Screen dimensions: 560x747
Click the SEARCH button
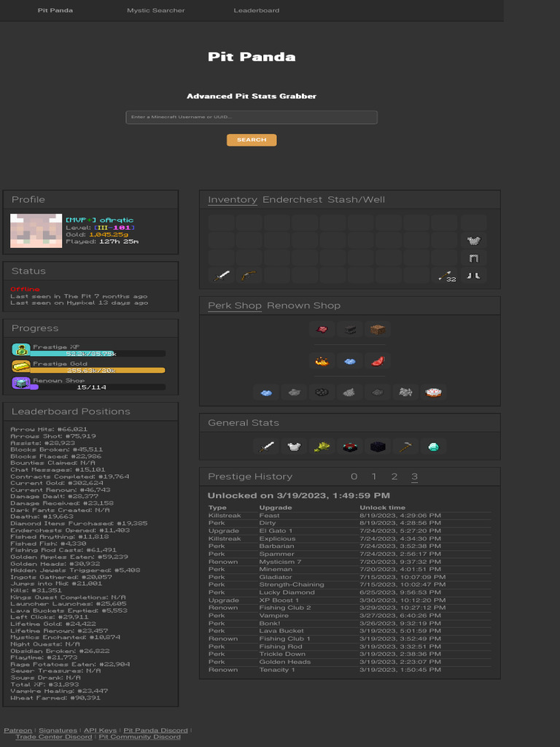point(252,140)
